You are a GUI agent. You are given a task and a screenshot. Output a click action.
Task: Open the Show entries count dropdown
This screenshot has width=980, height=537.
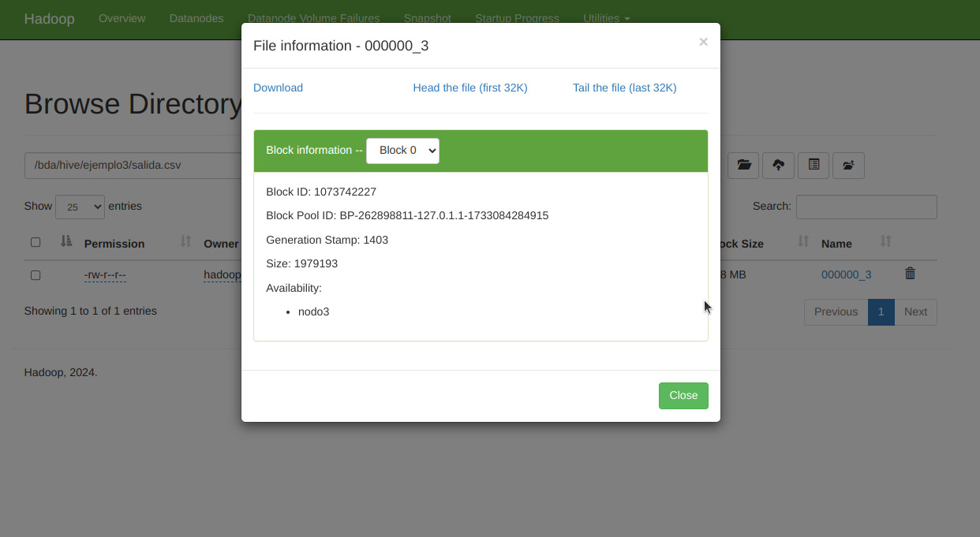pyautogui.click(x=80, y=207)
